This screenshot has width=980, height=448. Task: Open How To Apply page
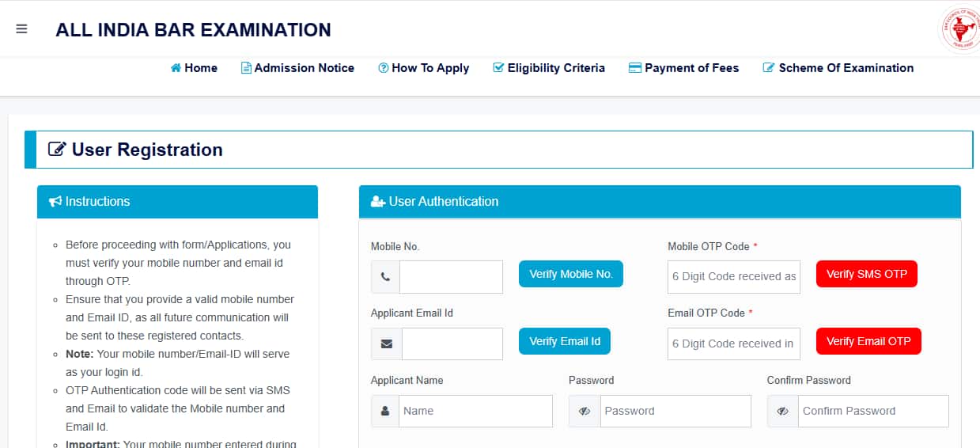pos(424,68)
